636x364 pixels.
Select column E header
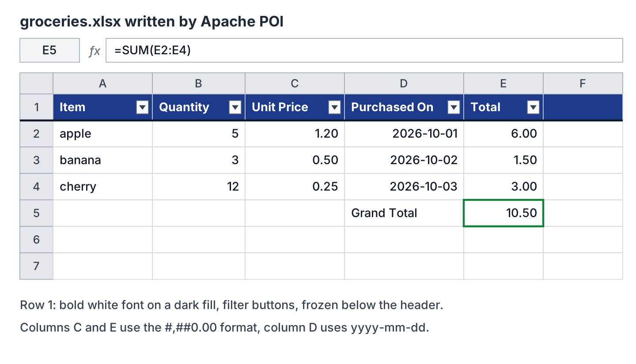click(x=503, y=83)
